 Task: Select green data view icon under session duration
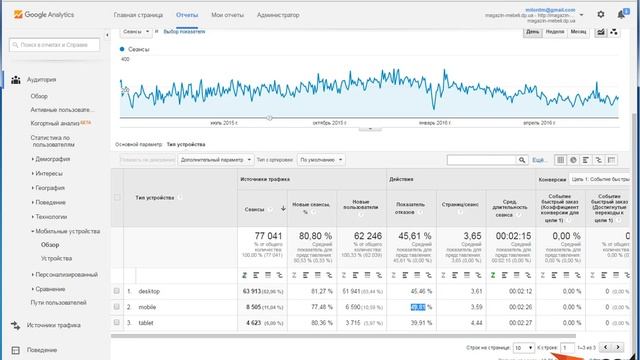pyautogui.click(x=493, y=276)
